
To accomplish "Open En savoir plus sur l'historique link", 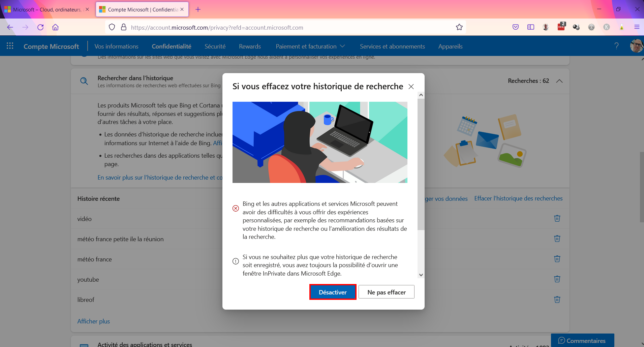I will (160, 178).
